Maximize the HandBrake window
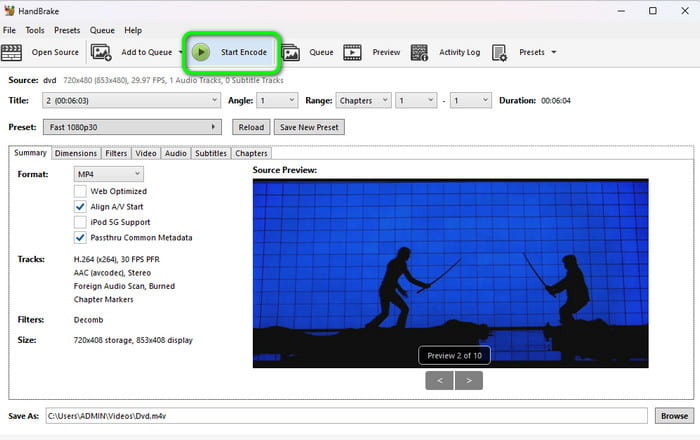Image resolution: width=700 pixels, height=440 pixels. pos(653,11)
